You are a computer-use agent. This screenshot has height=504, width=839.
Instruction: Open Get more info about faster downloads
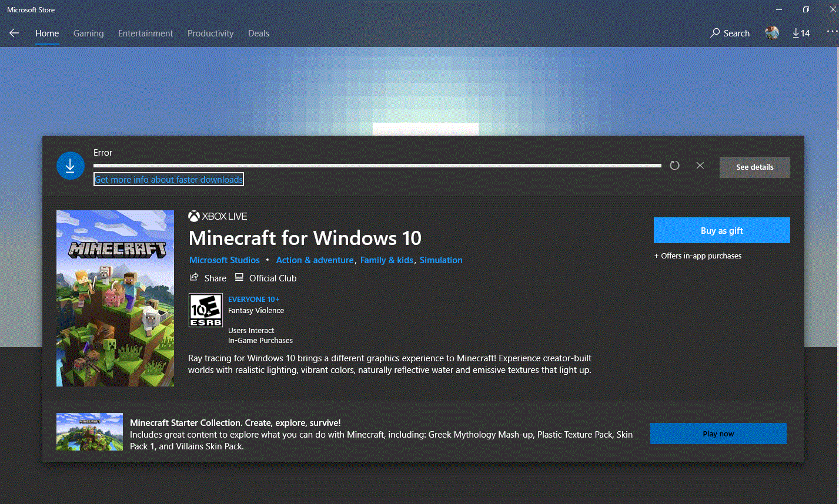click(169, 179)
